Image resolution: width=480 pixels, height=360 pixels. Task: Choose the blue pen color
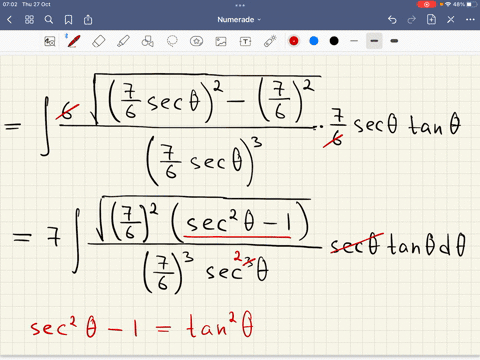point(314,41)
